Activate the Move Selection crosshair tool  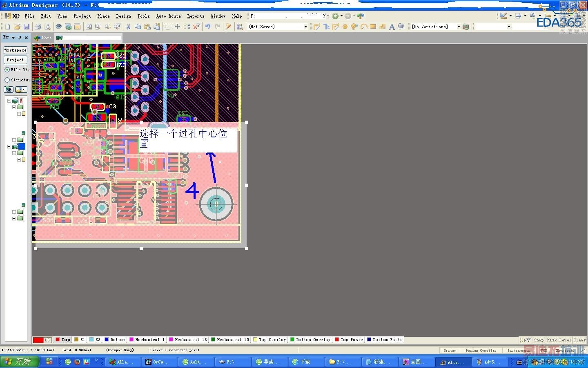177,27
